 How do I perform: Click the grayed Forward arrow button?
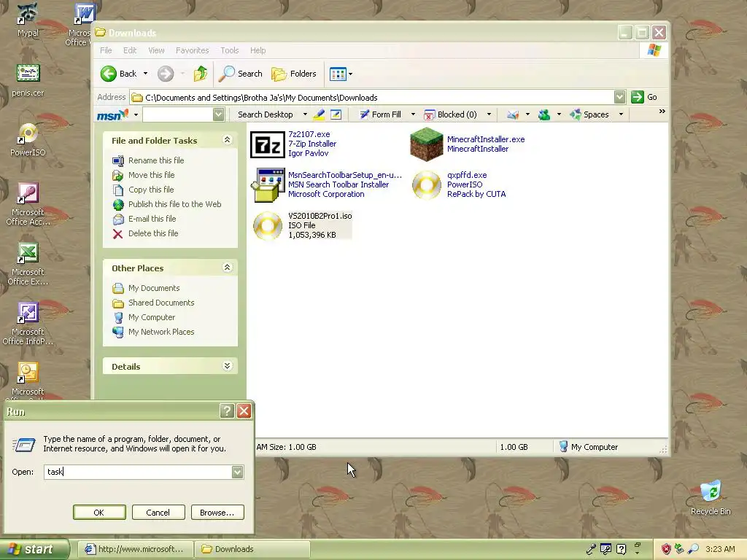(x=166, y=74)
